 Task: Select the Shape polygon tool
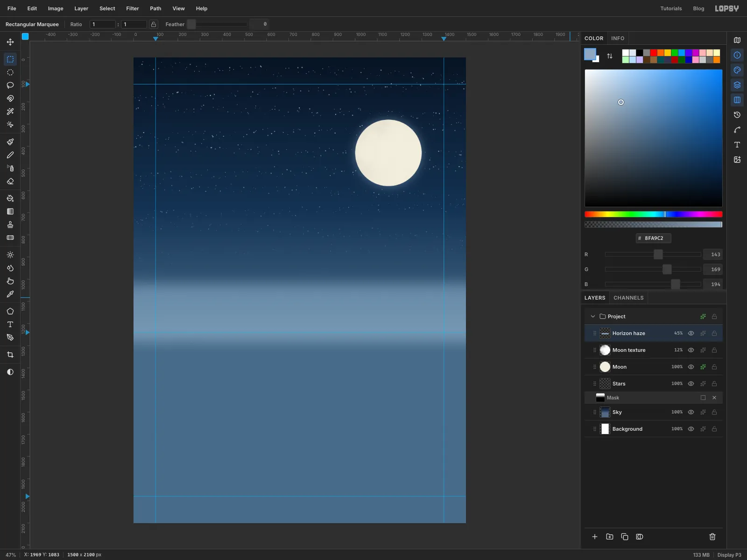coord(10,311)
